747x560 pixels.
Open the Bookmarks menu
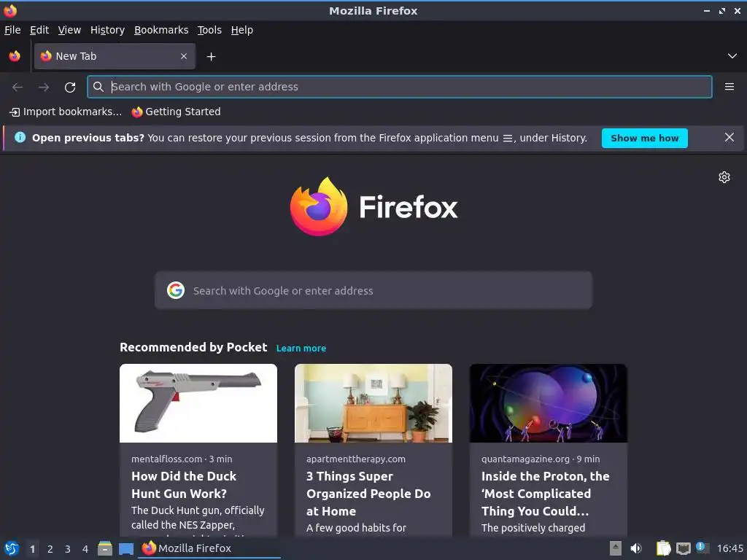pos(161,30)
